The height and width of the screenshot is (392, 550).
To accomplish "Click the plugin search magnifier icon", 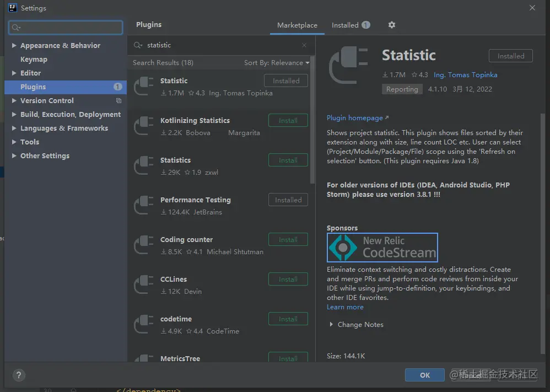I will pyautogui.click(x=138, y=45).
